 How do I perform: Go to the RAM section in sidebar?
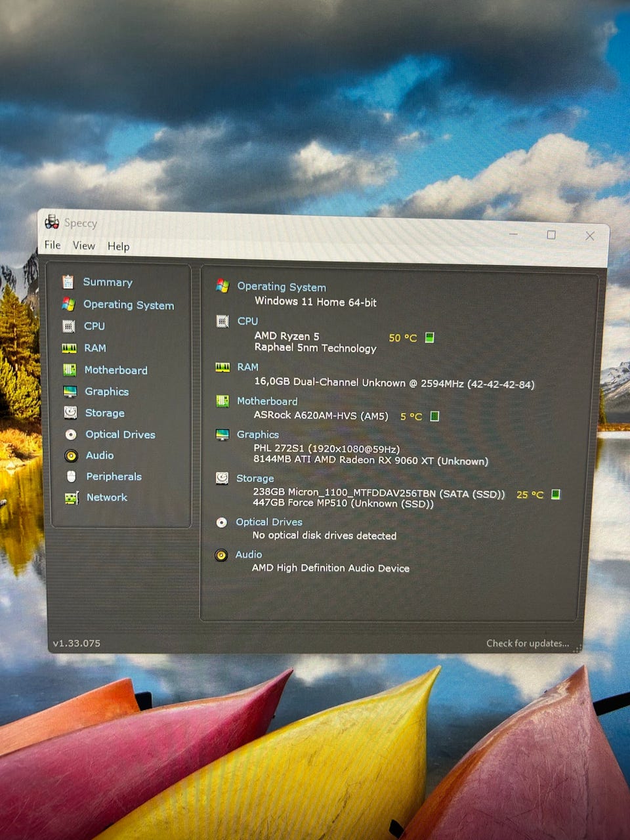point(95,348)
